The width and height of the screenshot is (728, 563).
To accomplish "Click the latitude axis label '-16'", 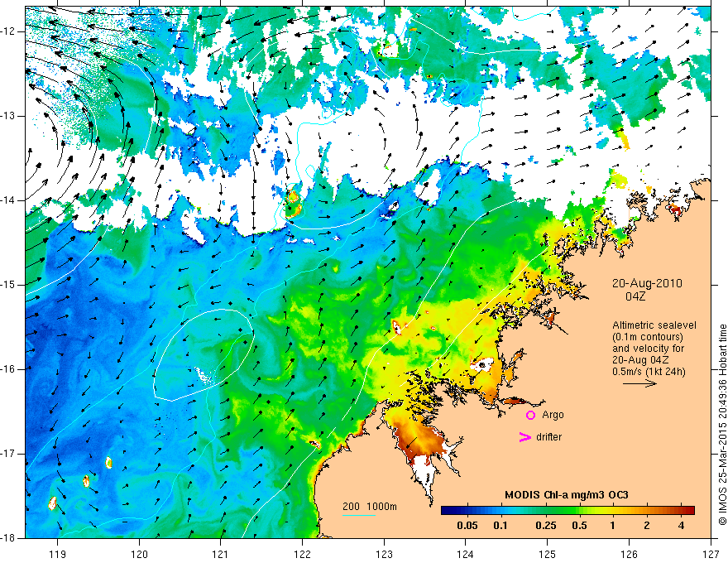I will tap(8, 369).
